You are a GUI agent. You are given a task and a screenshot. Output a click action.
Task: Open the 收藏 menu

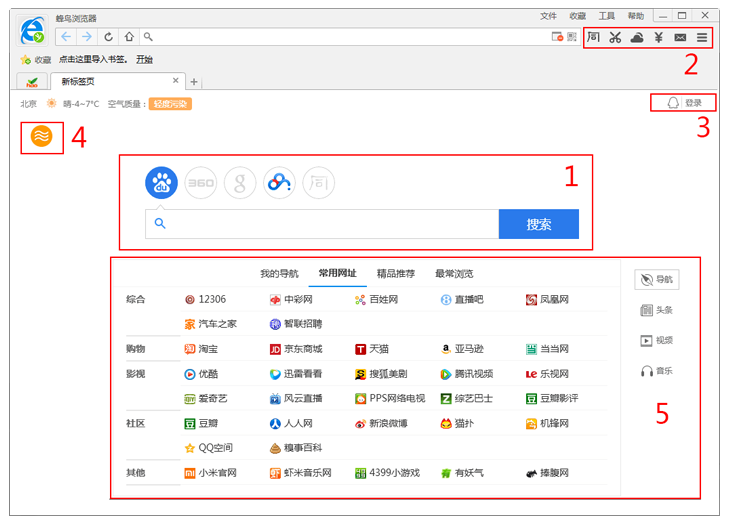577,16
